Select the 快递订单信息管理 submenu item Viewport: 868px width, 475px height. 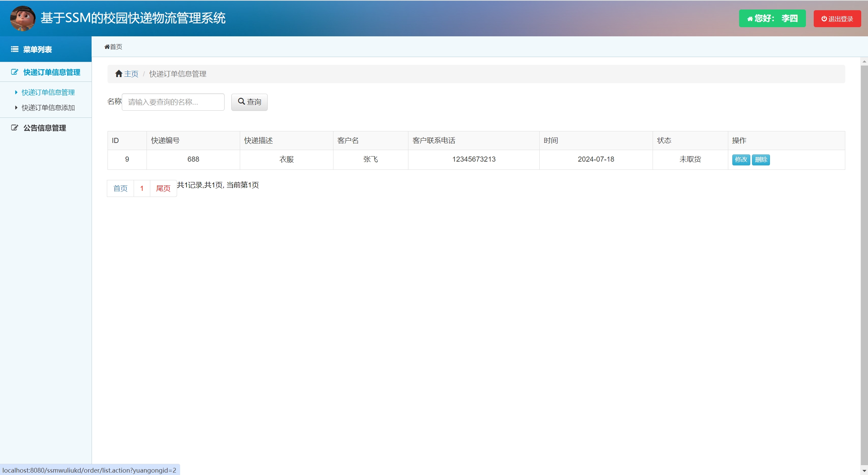pyautogui.click(x=48, y=92)
